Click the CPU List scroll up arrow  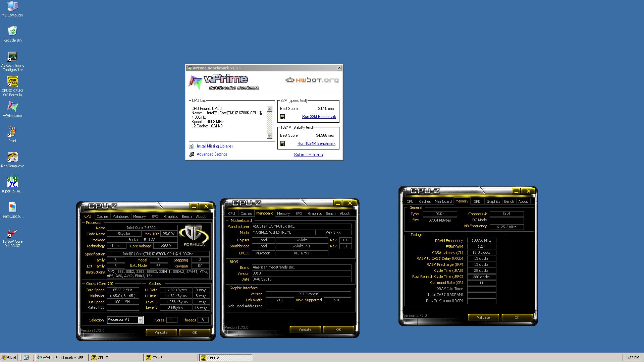click(x=270, y=109)
